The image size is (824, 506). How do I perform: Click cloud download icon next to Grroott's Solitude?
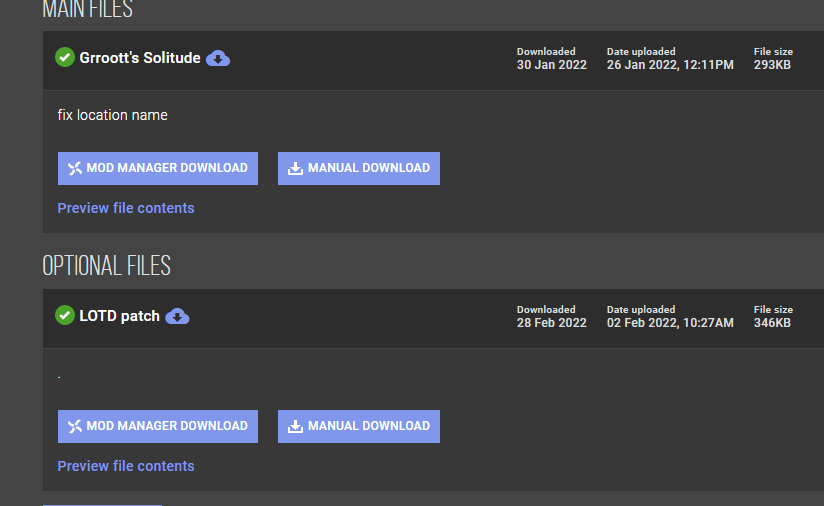click(x=218, y=58)
